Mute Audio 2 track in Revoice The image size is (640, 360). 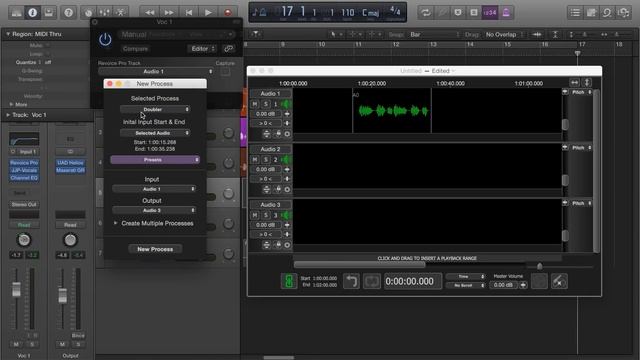click(x=255, y=160)
